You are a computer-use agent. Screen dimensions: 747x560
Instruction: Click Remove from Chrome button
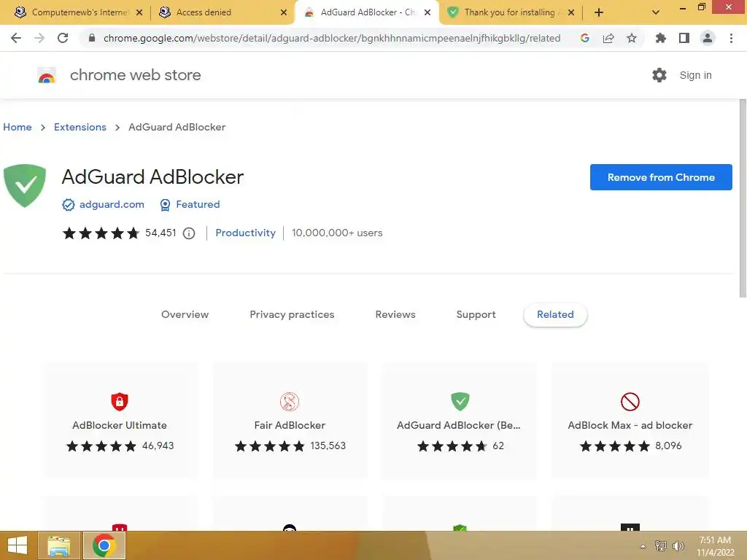(661, 177)
